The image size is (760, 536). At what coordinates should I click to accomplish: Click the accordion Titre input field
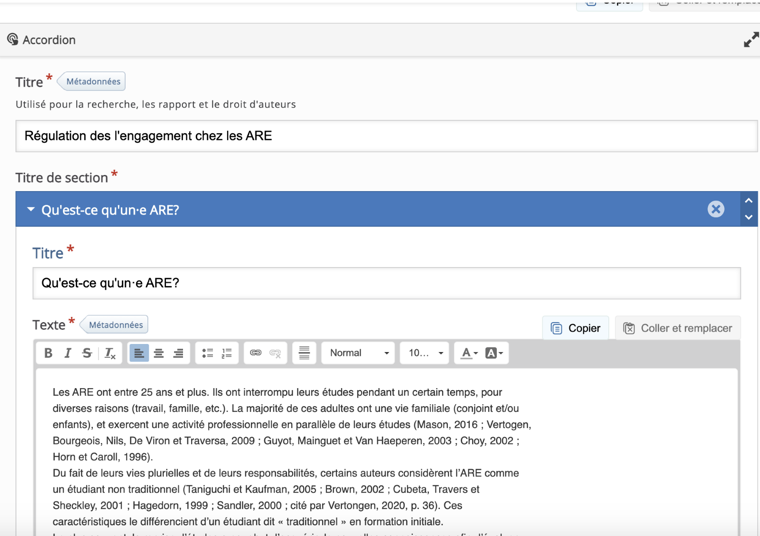(x=386, y=136)
